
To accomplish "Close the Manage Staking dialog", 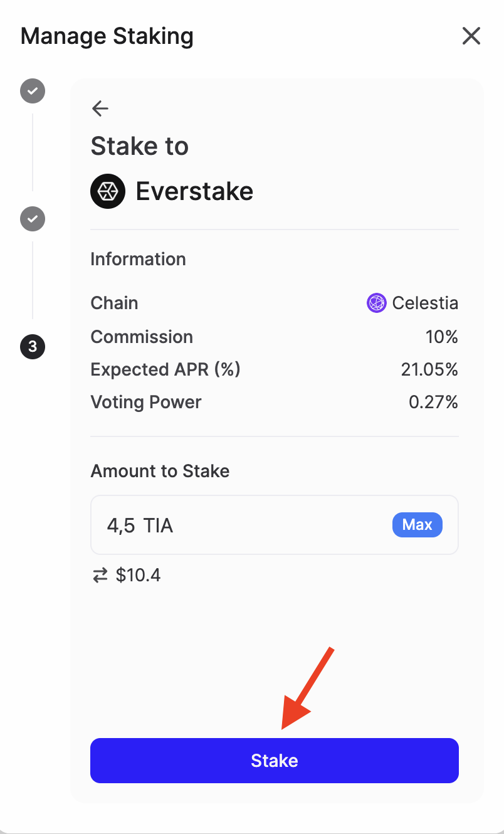I will (471, 36).
